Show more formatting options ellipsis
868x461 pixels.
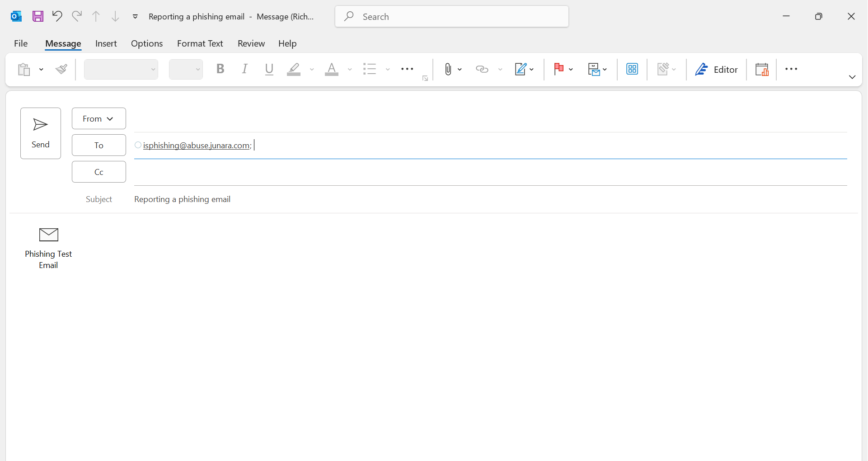[x=407, y=69]
